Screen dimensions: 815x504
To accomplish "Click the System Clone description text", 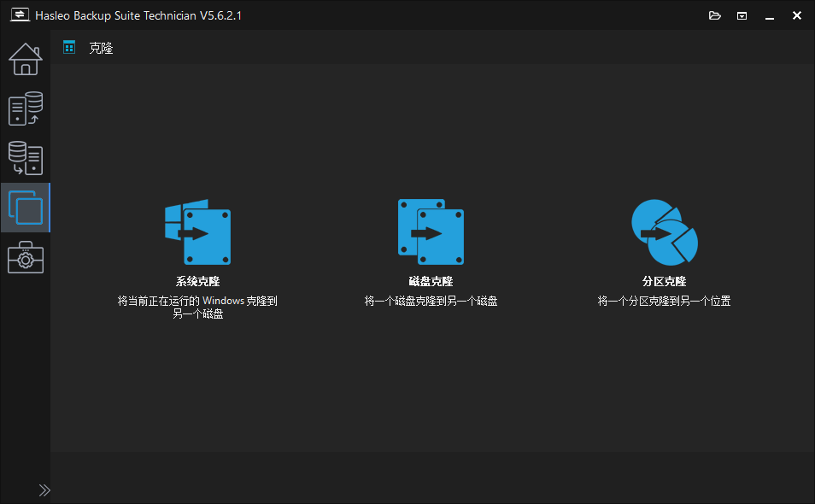I will tap(197, 306).
